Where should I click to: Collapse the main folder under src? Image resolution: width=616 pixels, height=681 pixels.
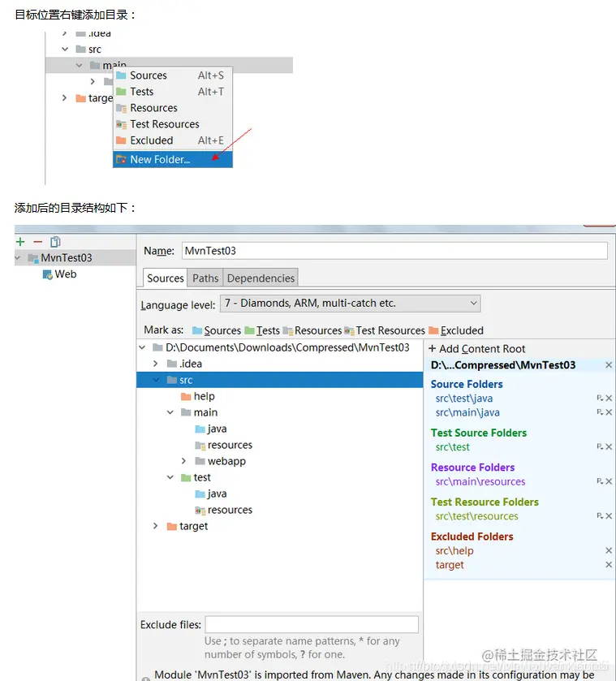(x=170, y=412)
